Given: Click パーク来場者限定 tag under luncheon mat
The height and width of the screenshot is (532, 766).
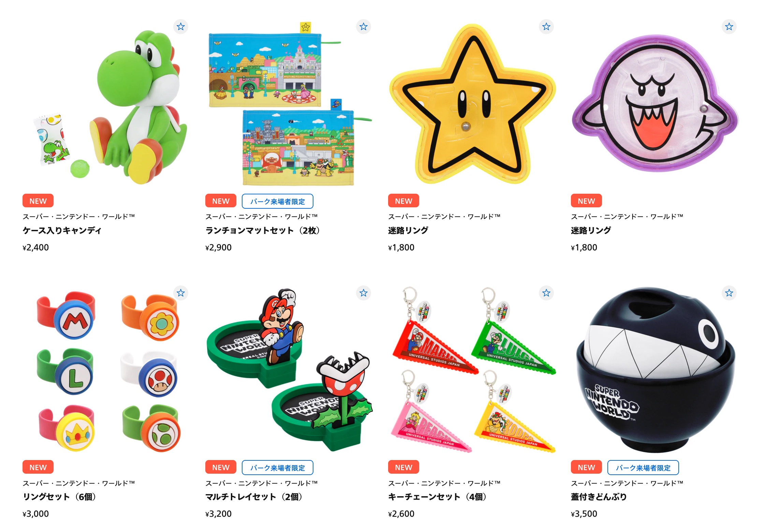Looking at the screenshot, I should point(278,201).
